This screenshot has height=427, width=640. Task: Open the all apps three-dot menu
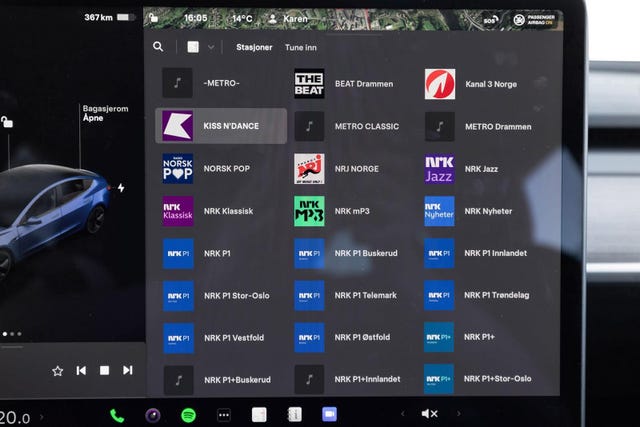pyautogui.click(x=224, y=415)
